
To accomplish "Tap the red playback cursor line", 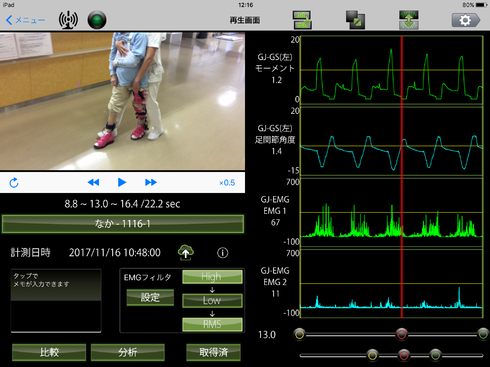I will [402, 177].
